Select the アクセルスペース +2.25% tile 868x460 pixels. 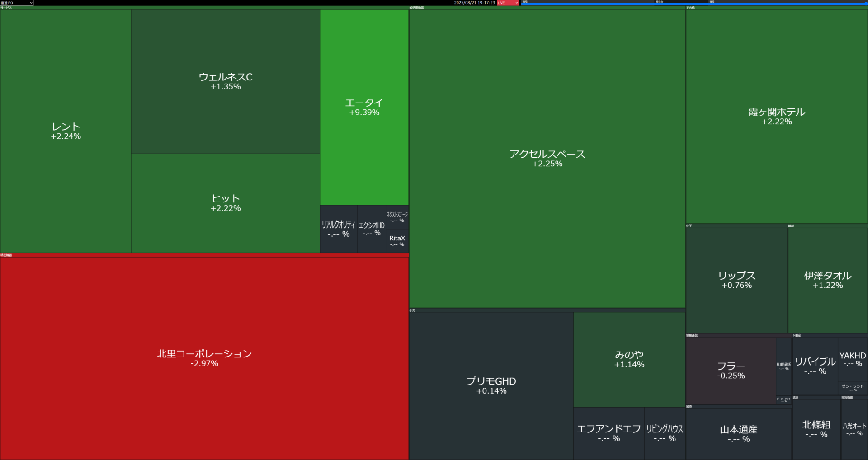click(x=547, y=159)
